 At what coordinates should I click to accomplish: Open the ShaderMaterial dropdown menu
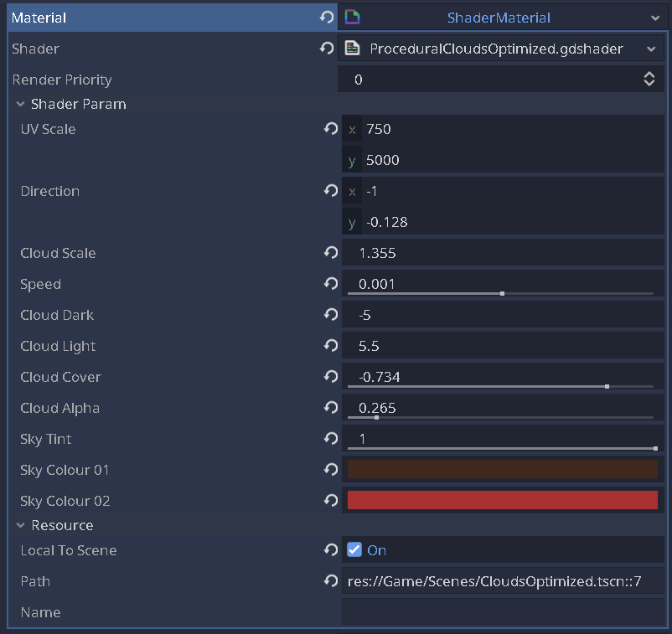coord(654,18)
